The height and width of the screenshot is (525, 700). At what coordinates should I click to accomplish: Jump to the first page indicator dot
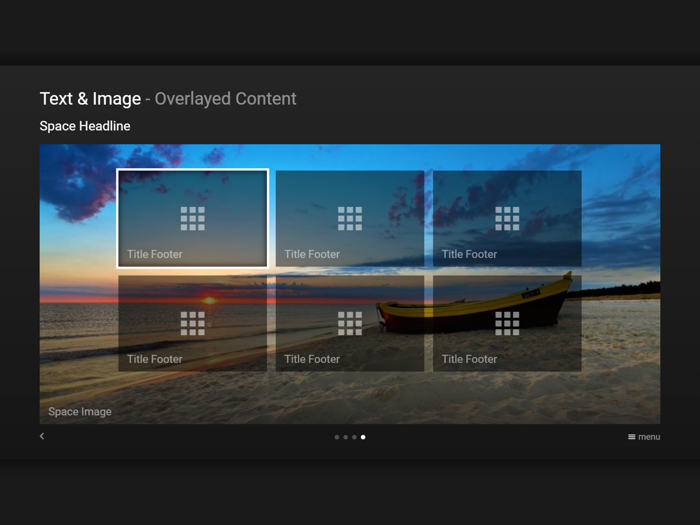tap(337, 437)
